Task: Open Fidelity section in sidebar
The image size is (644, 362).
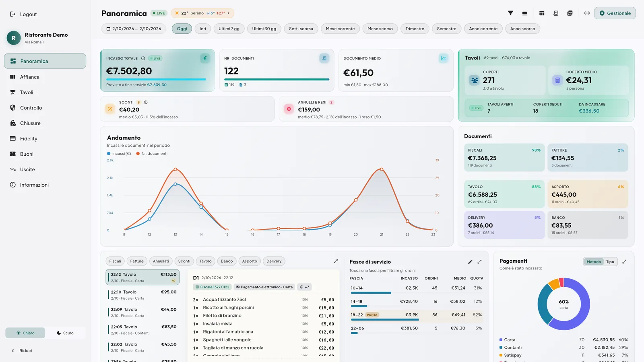Action: tap(45, 138)
